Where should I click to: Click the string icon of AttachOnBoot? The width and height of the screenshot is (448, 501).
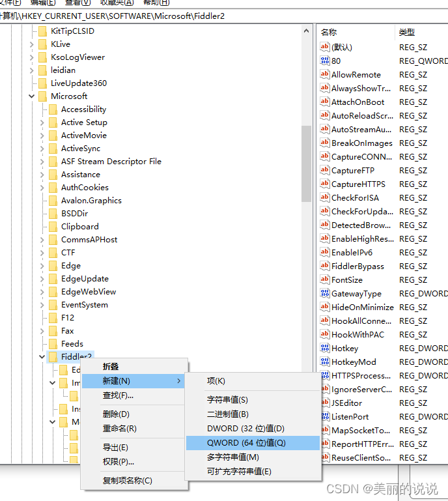325,102
